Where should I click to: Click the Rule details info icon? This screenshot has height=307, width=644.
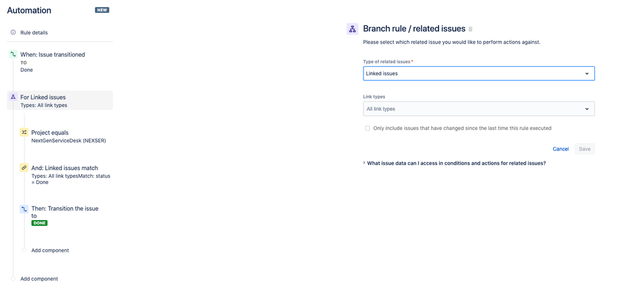(x=13, y=32)
